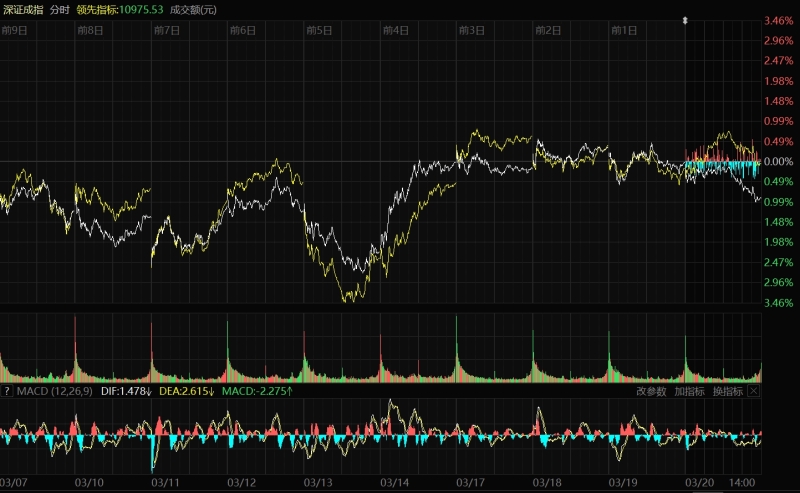Click the red 1.98% axis value
Viewport: 800px width, 493px height.
(779, 81)
